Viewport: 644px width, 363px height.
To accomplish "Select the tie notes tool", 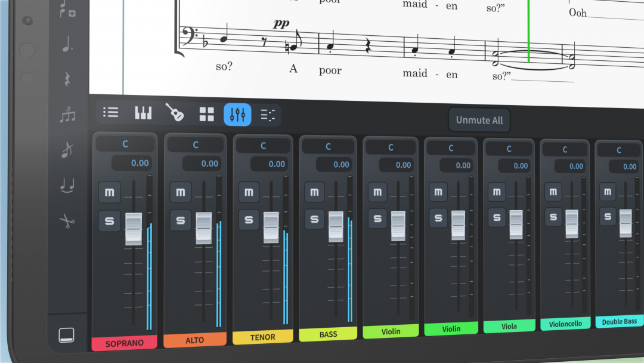I will pos(67,186).
